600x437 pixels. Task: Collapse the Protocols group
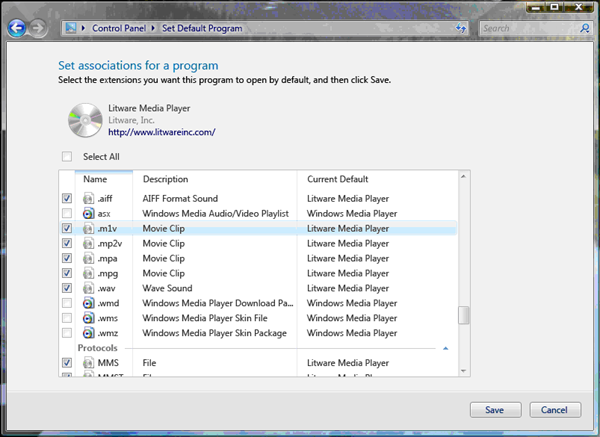445,348
